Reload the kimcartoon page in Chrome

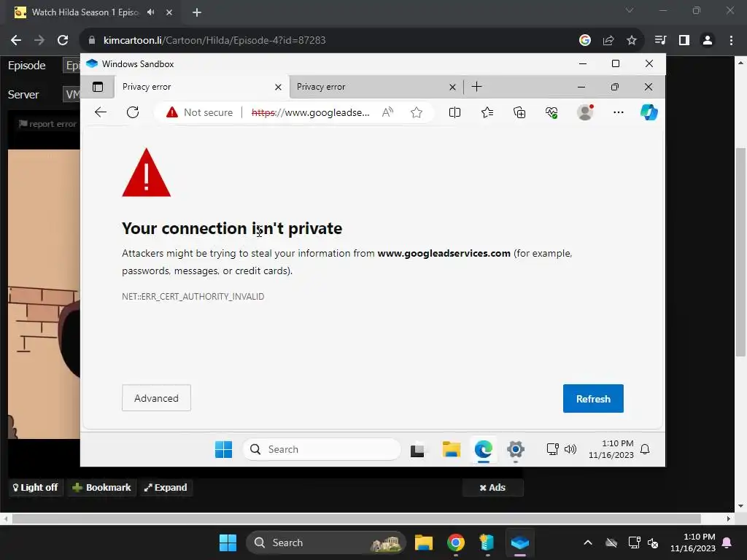pyautogui.click(x=63, y=40)
